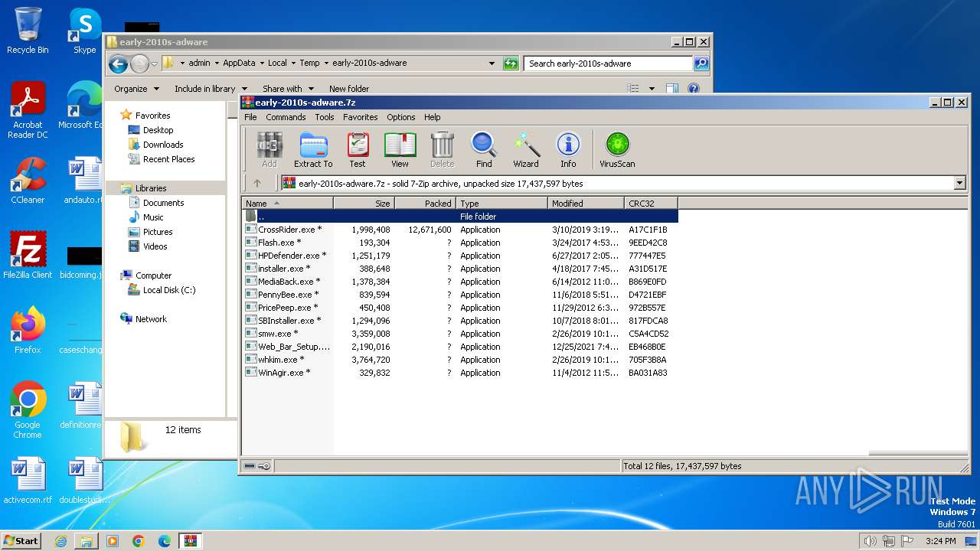
Task: Select the parent folder '..' row
Action: click(460, 217)
